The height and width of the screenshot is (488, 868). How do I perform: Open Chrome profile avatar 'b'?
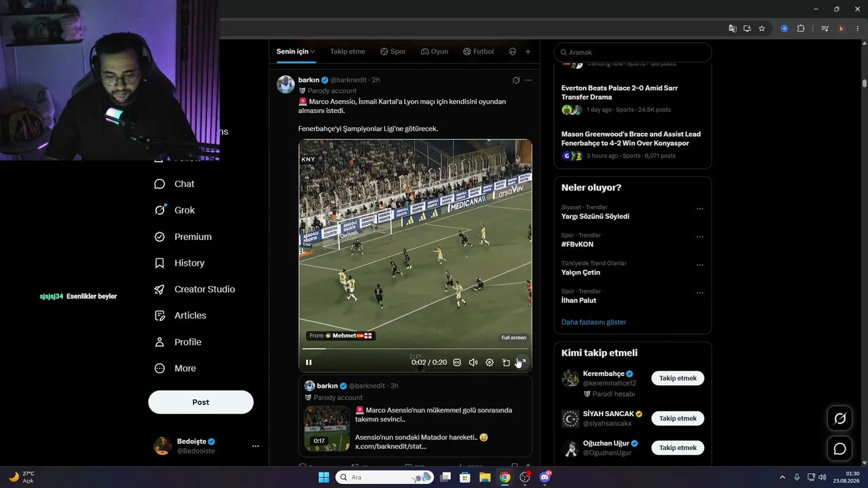click(841, 28)
